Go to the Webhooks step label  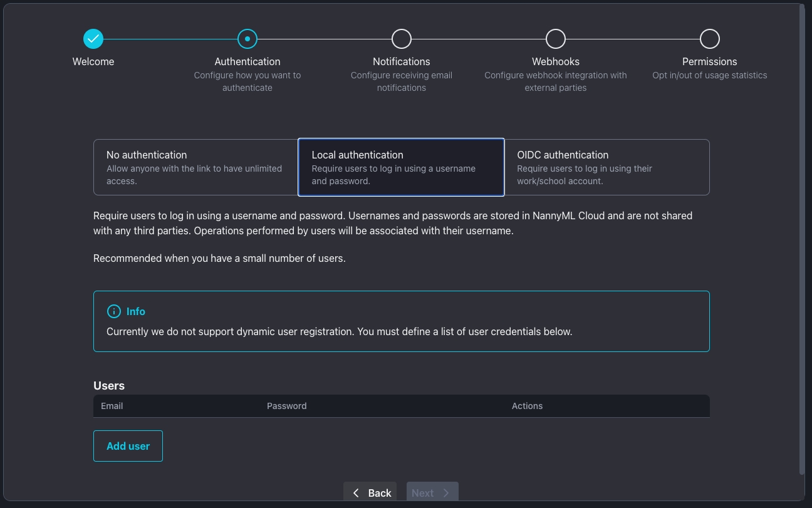[556, 61]
